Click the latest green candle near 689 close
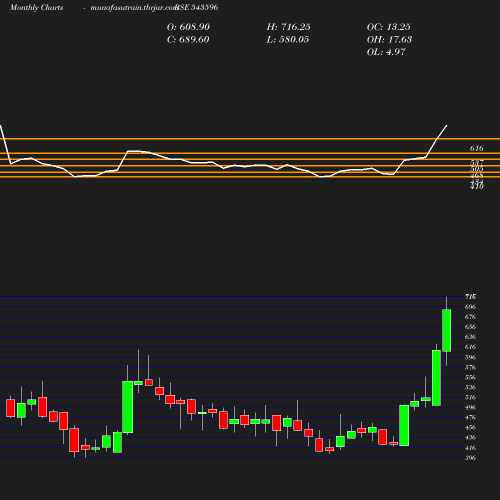The width and height of the screenshot is (500, 500). (447, 330)
